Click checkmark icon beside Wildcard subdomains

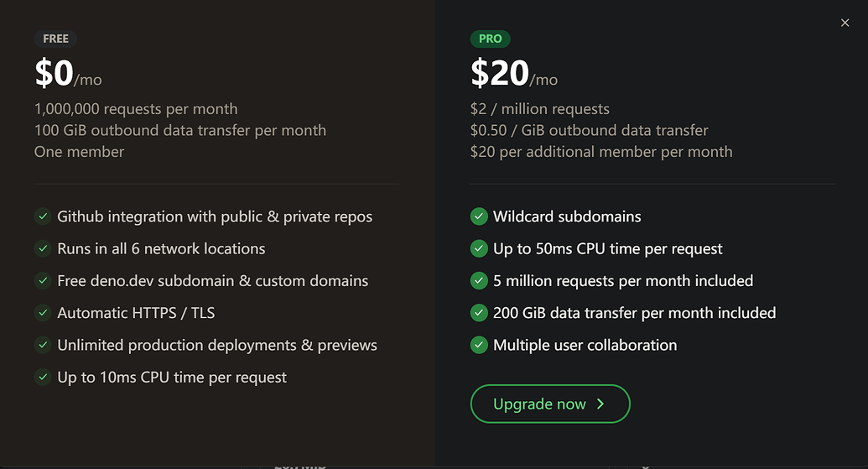(479, 216)
